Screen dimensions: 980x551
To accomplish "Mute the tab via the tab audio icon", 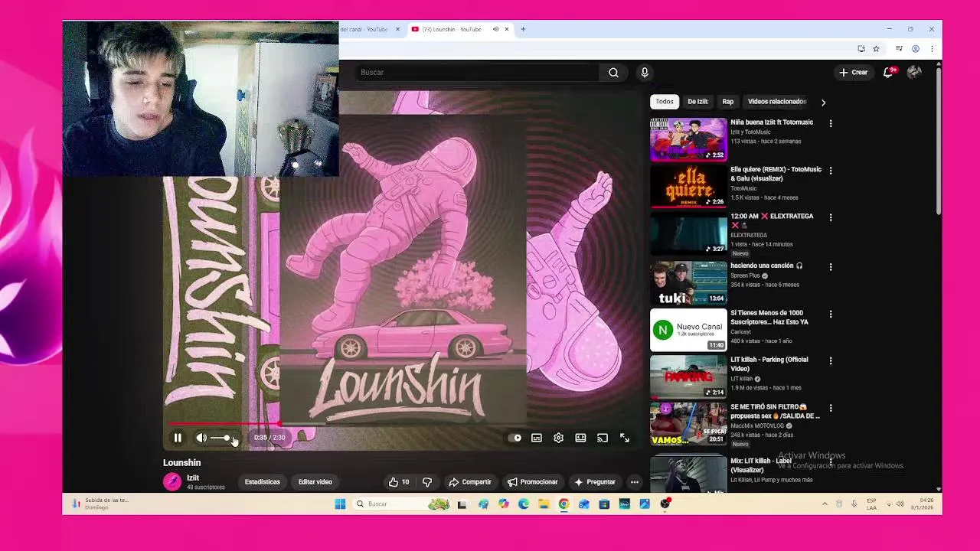I will 495,29.
